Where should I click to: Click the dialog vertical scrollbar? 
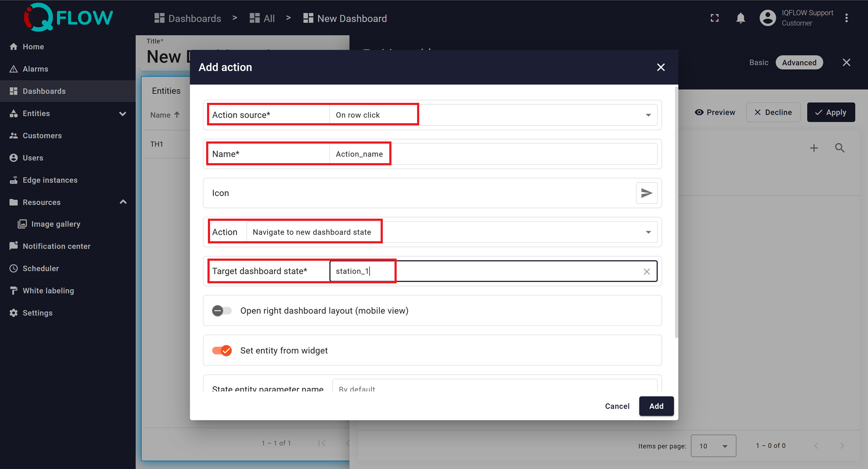[676, 213]
